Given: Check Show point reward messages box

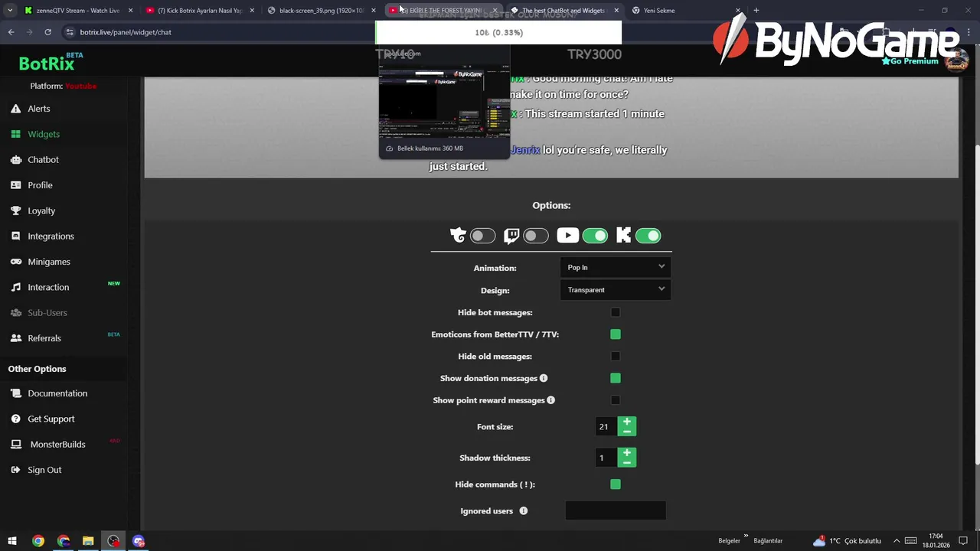Looking at the screenshot, I should point(616,400).
